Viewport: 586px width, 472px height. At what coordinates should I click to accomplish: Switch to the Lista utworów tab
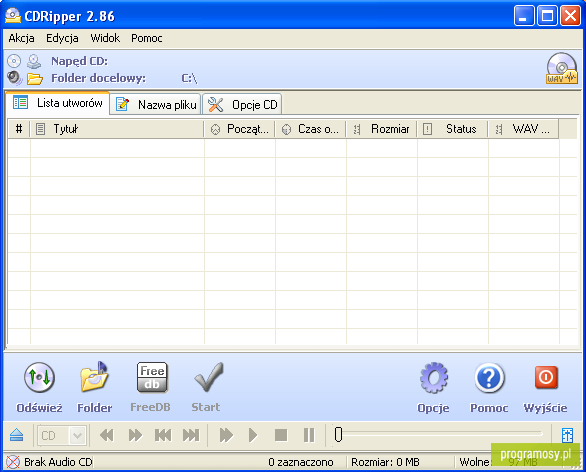(58, 103)
